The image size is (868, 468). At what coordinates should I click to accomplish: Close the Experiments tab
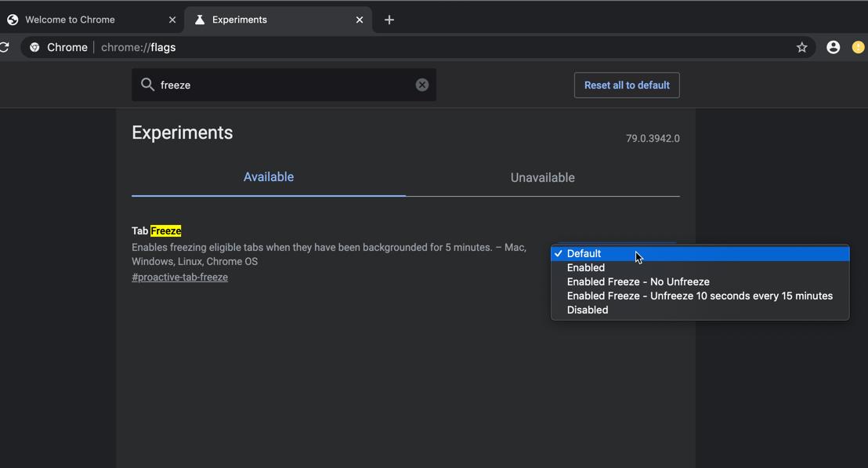pyautogui.click(x=360, y=20)
